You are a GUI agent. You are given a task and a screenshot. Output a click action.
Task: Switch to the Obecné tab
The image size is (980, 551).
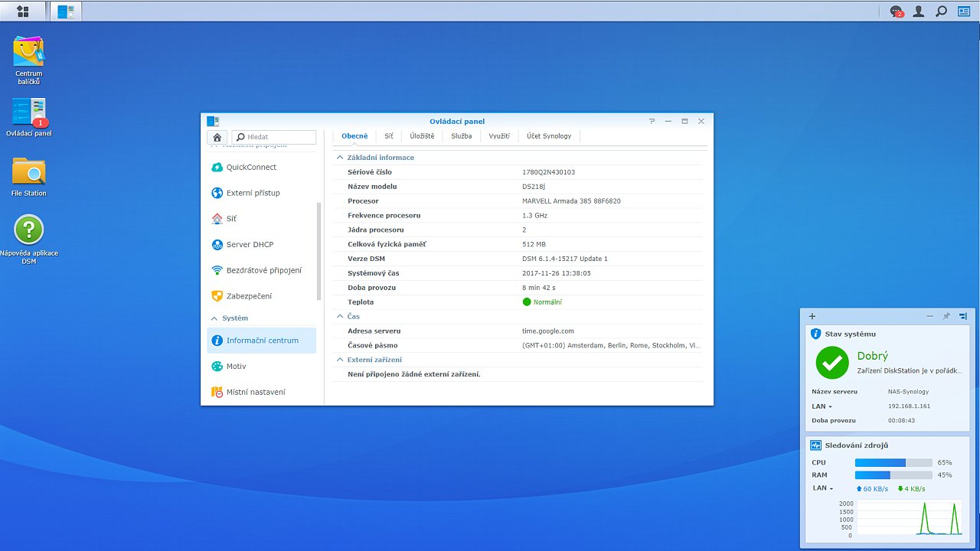[x=354, y=136]
